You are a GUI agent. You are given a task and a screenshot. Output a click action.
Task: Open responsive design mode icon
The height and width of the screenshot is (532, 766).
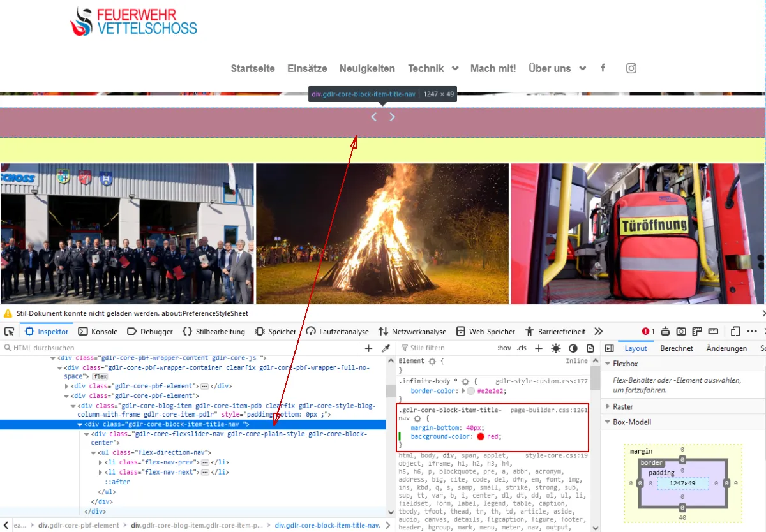(x=735, y=332)
